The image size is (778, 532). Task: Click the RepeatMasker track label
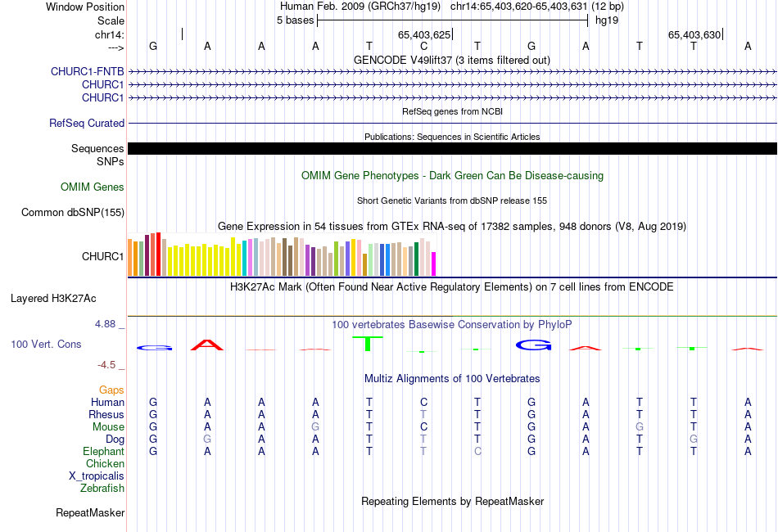click(x=90, y=512)
